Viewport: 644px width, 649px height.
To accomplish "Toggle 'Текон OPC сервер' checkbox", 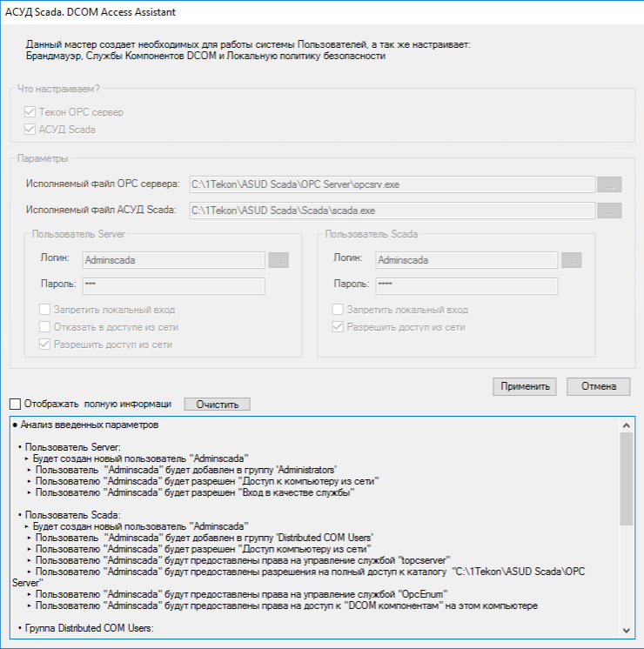I will pyautogui.click(x=31, y=112).
